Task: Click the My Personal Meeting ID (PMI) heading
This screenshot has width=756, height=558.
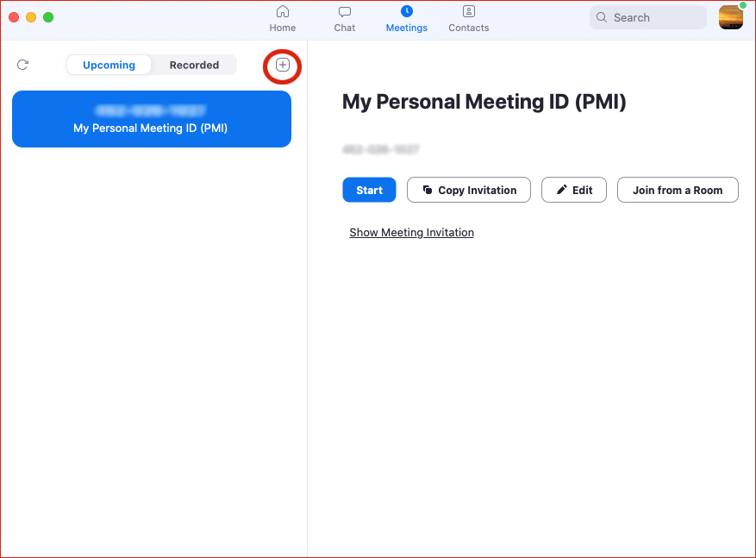Action: [x=484, y=103]
